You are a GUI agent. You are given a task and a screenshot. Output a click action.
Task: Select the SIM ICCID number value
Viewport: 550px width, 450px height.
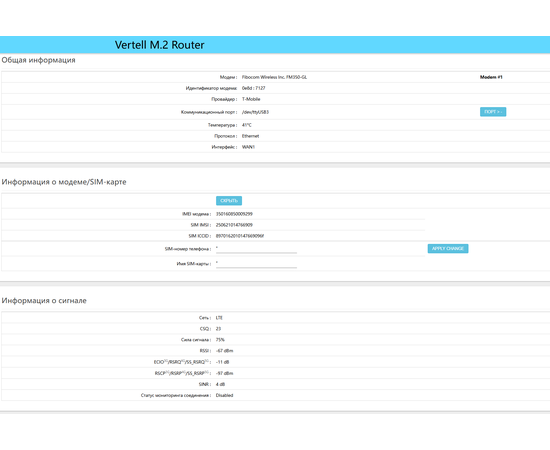pos(240,236)
